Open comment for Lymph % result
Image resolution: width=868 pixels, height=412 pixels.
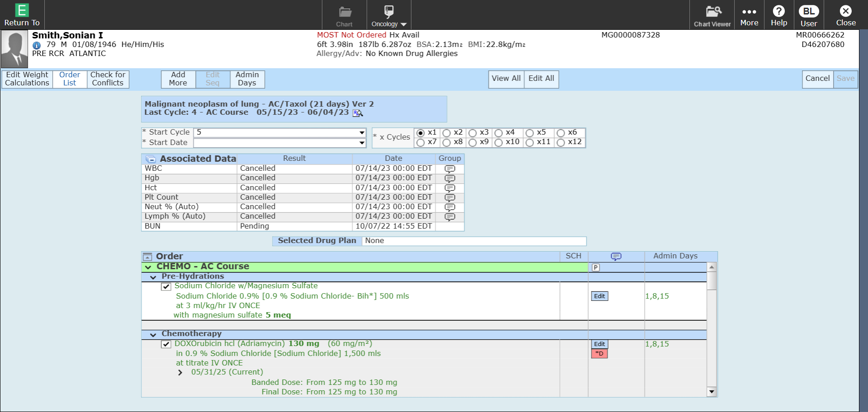coord(450,217)
